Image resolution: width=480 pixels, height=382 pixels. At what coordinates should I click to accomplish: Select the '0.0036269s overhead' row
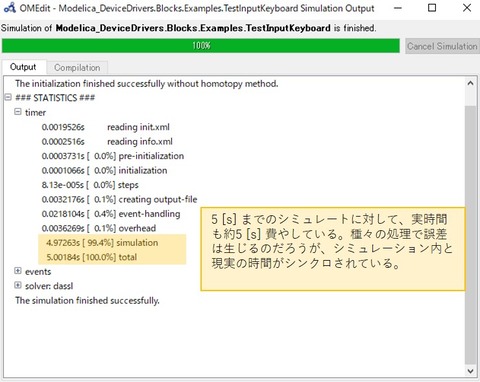pos(99,228)
